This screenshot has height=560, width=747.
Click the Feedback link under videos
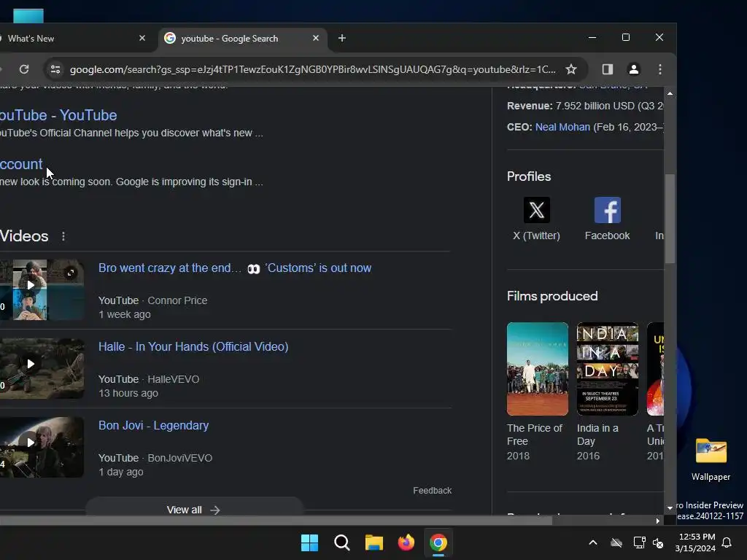coord(432,491)
